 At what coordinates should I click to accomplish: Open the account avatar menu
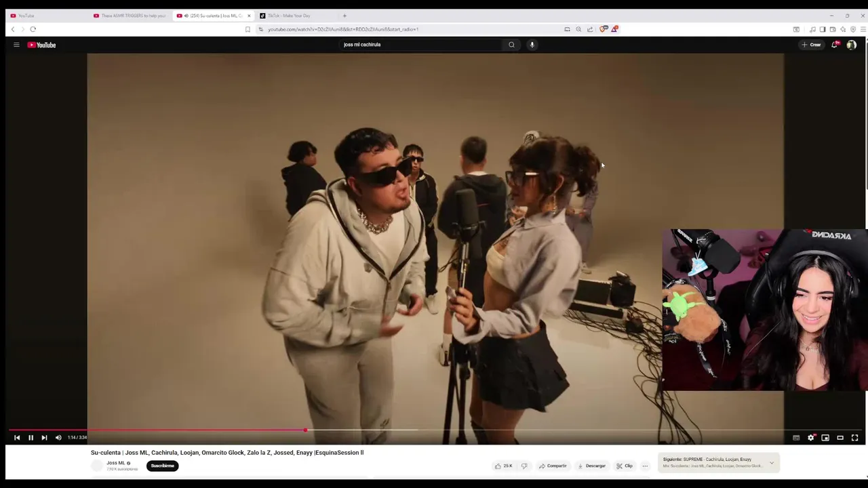click(851, 45)
